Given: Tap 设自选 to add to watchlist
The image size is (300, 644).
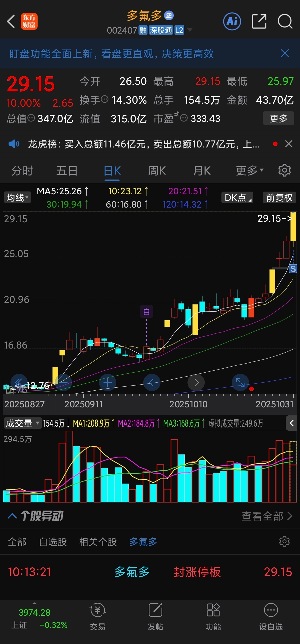Looking at the screenshot, I should pos(271,617).
